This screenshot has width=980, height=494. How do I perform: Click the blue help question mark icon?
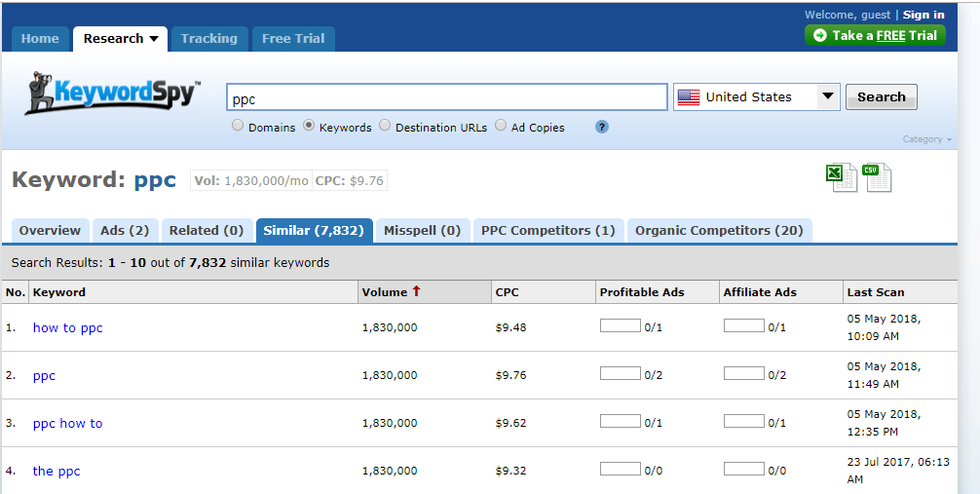602,127
